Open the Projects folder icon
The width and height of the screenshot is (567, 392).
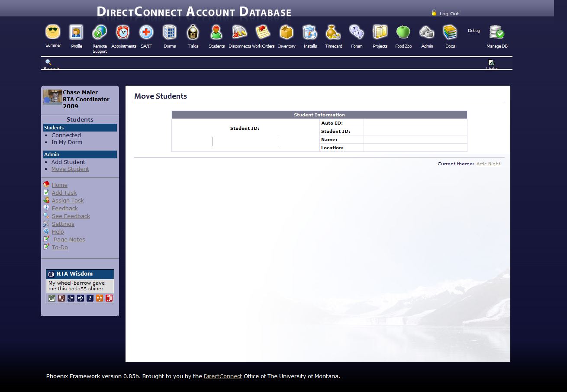click(380, 32)
